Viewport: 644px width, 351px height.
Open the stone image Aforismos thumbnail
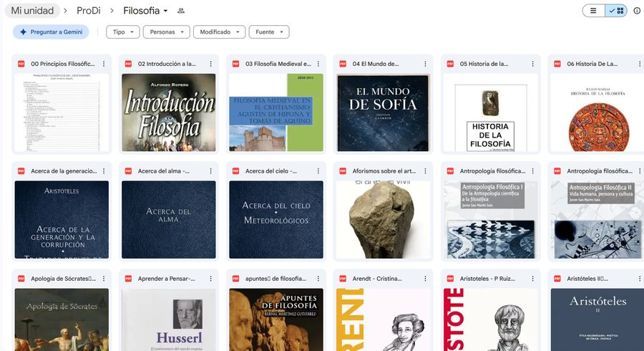coord(384,220)
